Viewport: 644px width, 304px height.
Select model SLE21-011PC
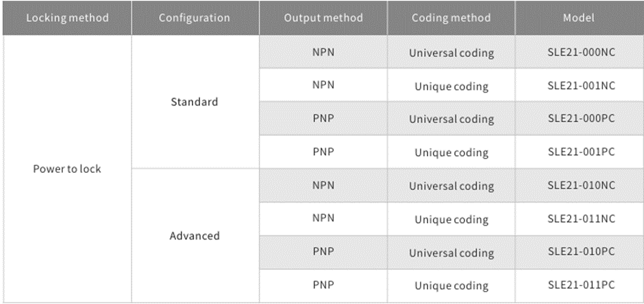(x=581, y=285)
